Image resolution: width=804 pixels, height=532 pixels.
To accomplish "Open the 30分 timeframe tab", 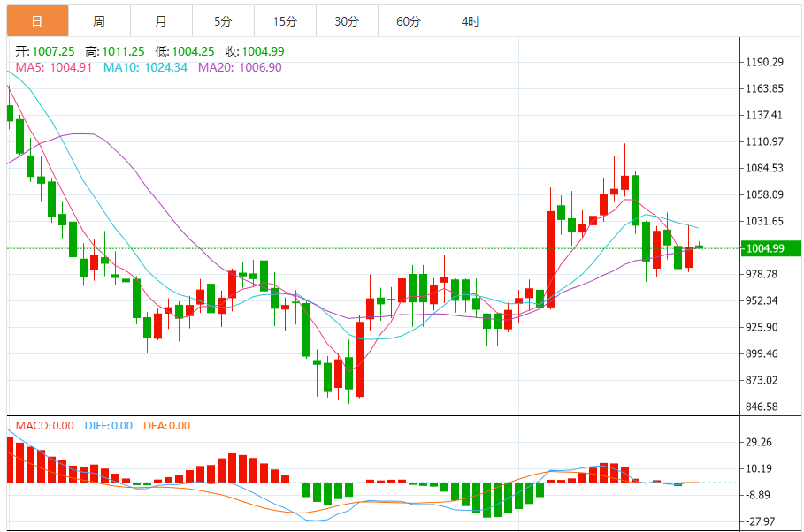I will [347, 21].
